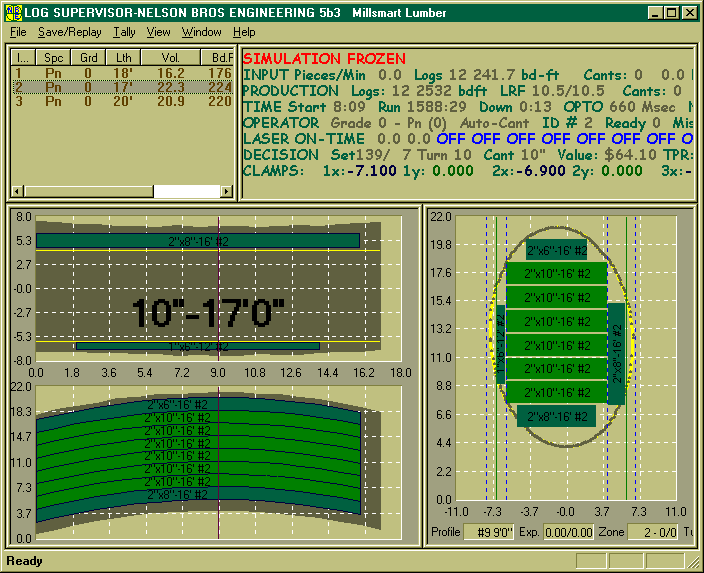Click the log list scroll-right arrow
The height and width of the screenshot is (573, 704).
[x=225, y=191]
